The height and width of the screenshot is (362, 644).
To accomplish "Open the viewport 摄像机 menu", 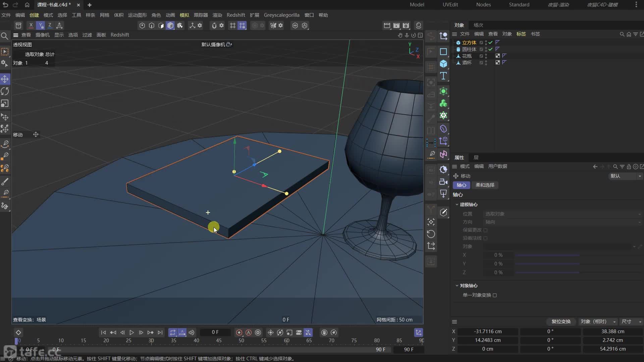I will tap(43, 35).
